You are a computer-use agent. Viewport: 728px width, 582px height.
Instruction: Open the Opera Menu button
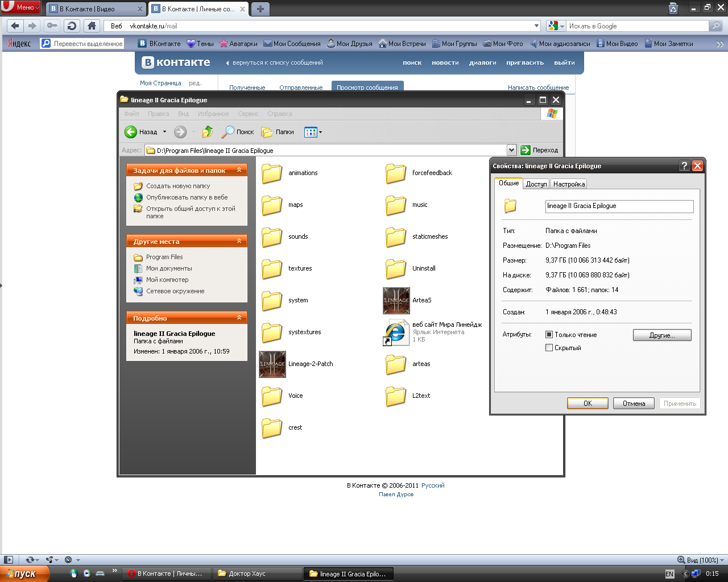click(20, 7)
